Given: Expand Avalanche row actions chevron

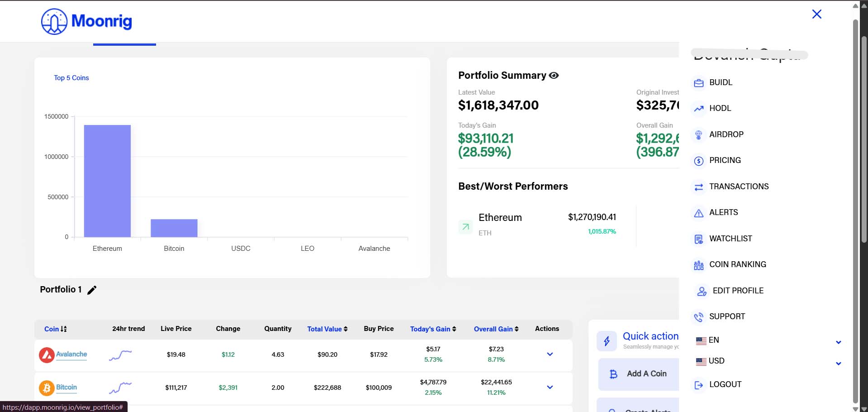Looking at the screenshot, I should click(x=550, y=355).
